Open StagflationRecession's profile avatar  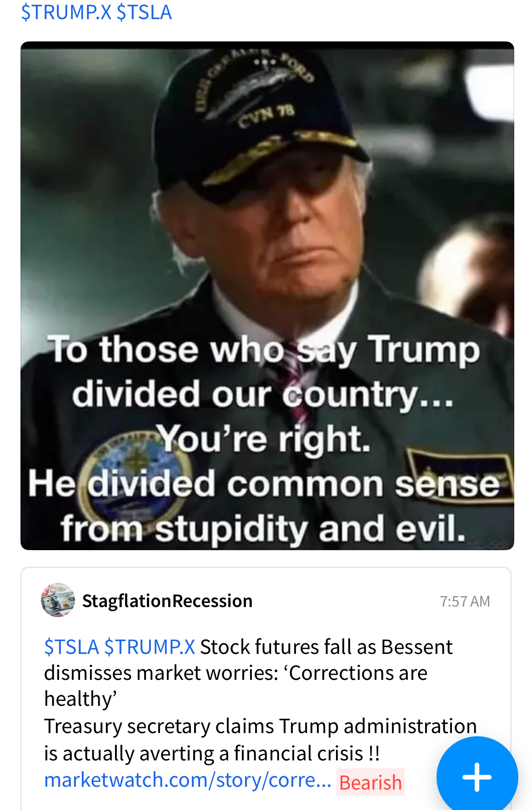point(58,600)
